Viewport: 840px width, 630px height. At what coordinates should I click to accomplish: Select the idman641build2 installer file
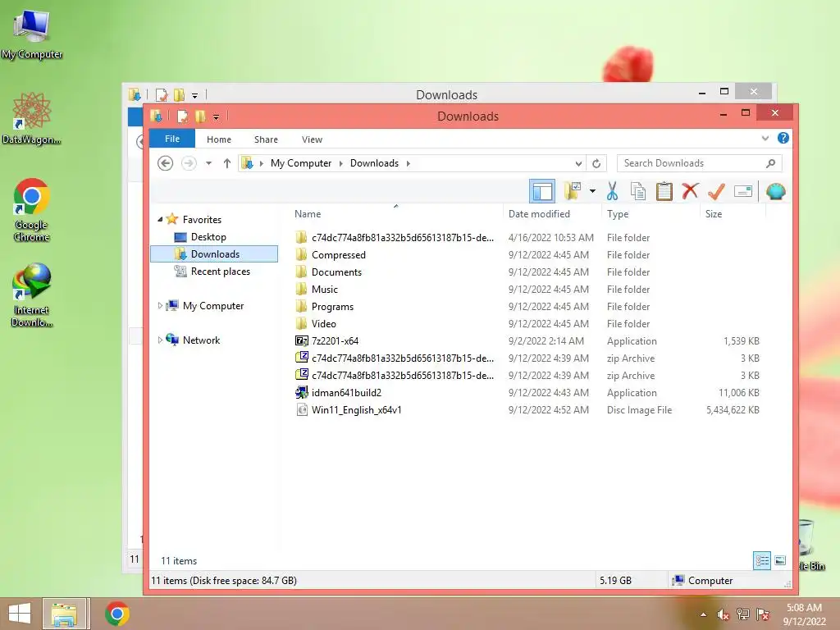[346, 393]
